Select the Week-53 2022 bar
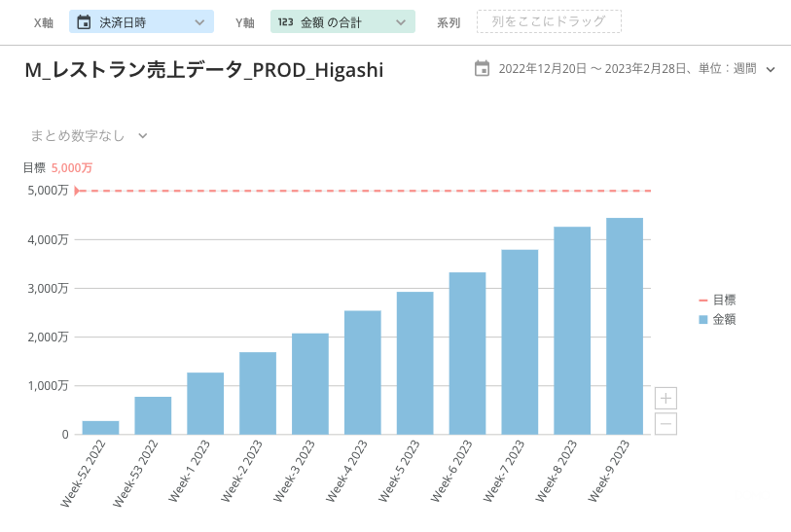This screenshot has width=791, height=532. point(153,415)
